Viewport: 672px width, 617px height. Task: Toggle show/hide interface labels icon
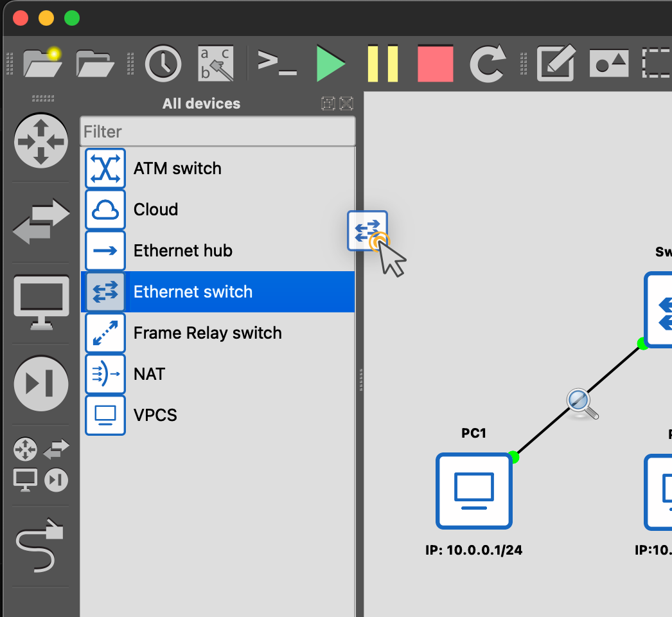coord(215,63)
